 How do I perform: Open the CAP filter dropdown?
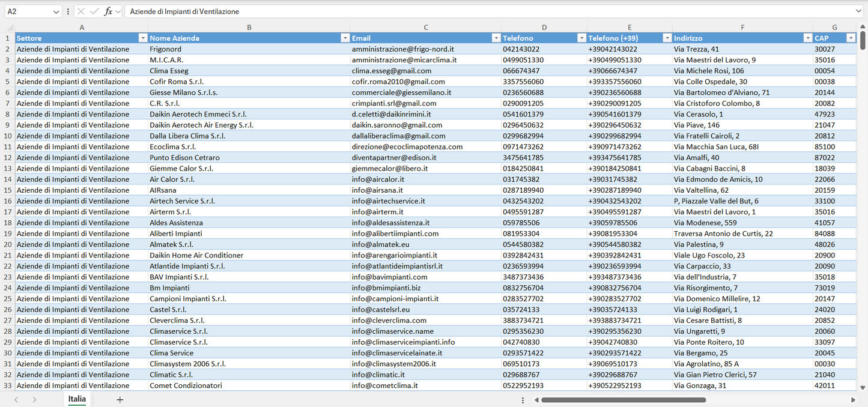coord(851,38)
